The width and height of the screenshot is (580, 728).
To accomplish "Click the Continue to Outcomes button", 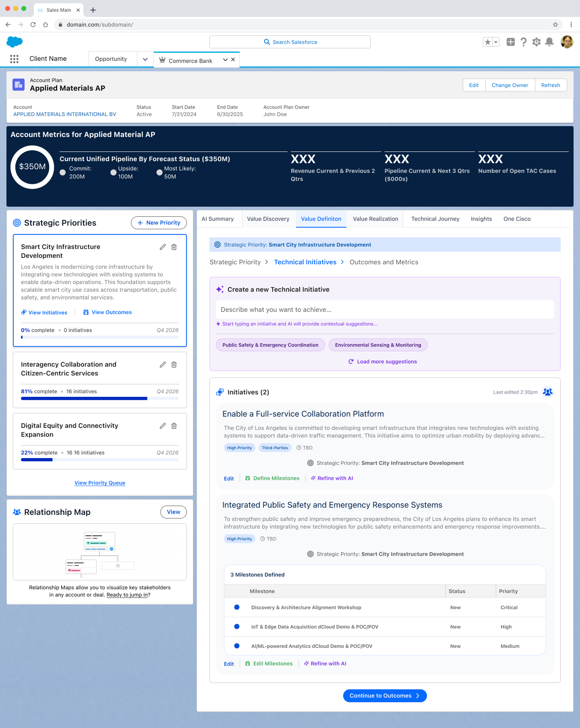I will pyautogui.click(x=385, y=696).
